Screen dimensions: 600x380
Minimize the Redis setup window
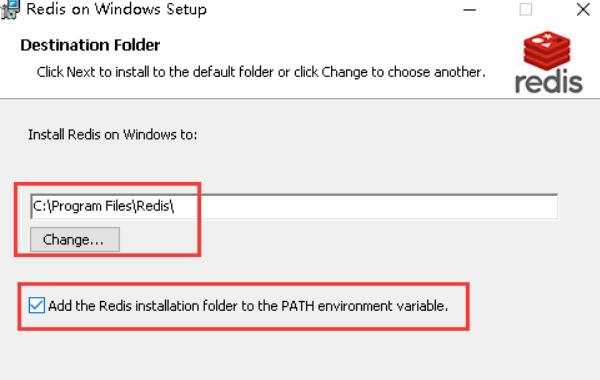point(470,10)
